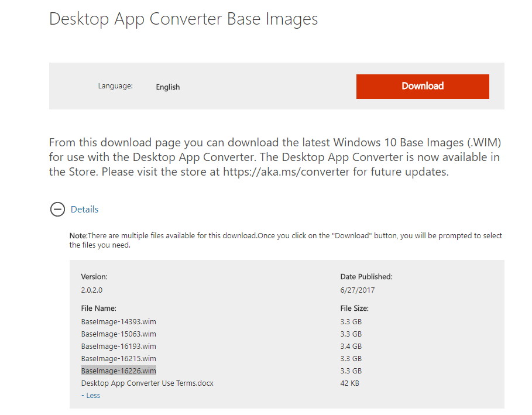The image size is (532, 415).
Task: Click the page title Desktop App Converter Base Images
Action: point(184,19)
